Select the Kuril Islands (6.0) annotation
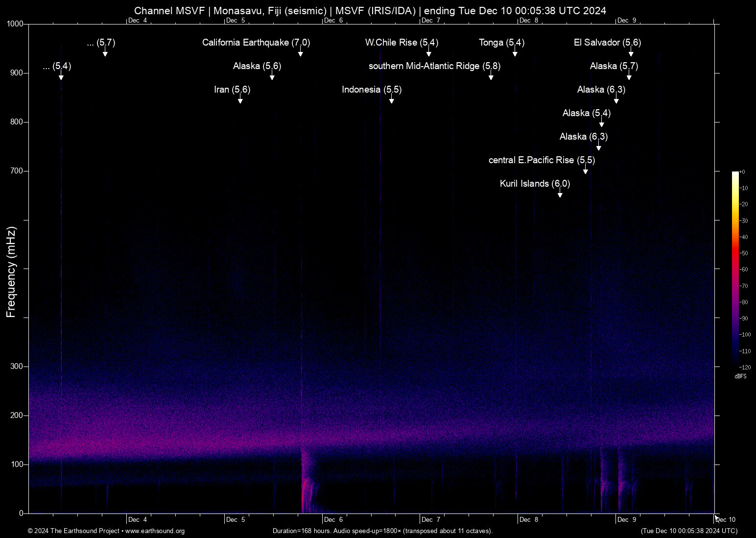 (534, 185)
